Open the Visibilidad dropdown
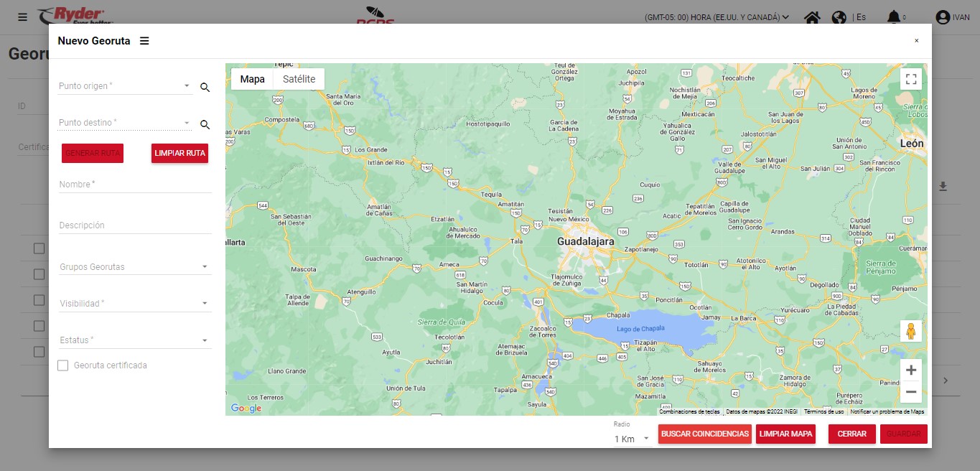 pyautogui.click(x=134, y=304)
